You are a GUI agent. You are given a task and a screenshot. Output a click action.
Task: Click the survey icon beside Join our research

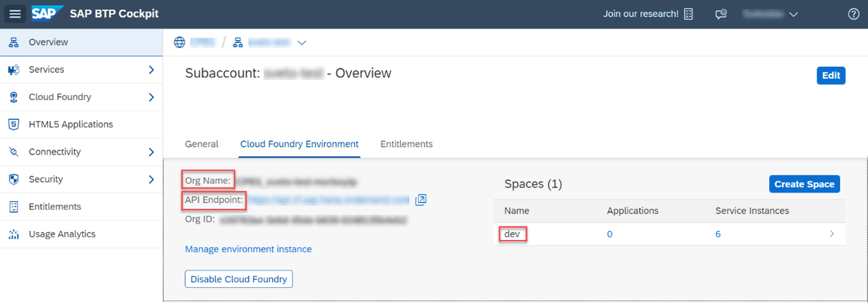tap(688, 14)
